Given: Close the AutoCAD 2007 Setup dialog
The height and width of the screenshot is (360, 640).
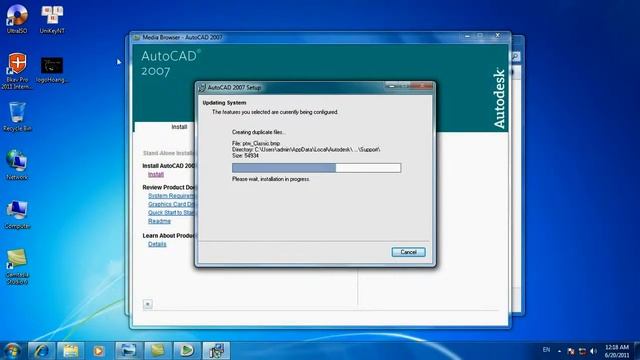Looking at the screenshot, I should point(422,86).
